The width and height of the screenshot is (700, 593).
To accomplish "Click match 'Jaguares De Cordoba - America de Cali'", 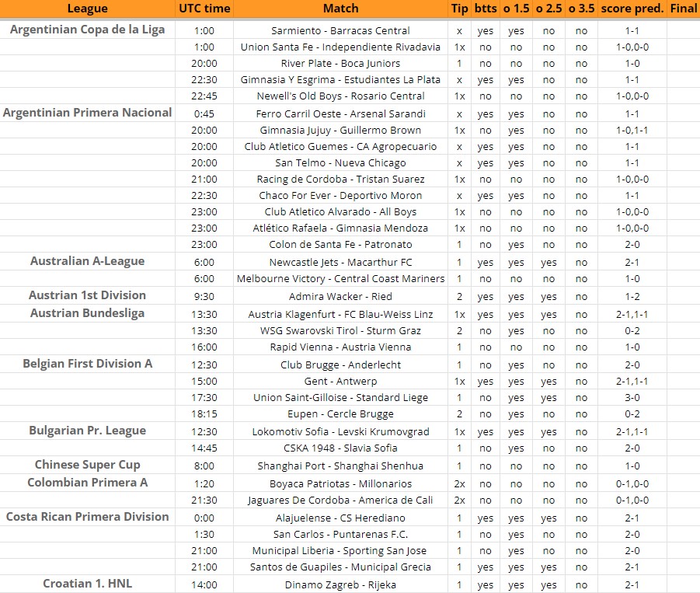I will (x=340, y=500).
